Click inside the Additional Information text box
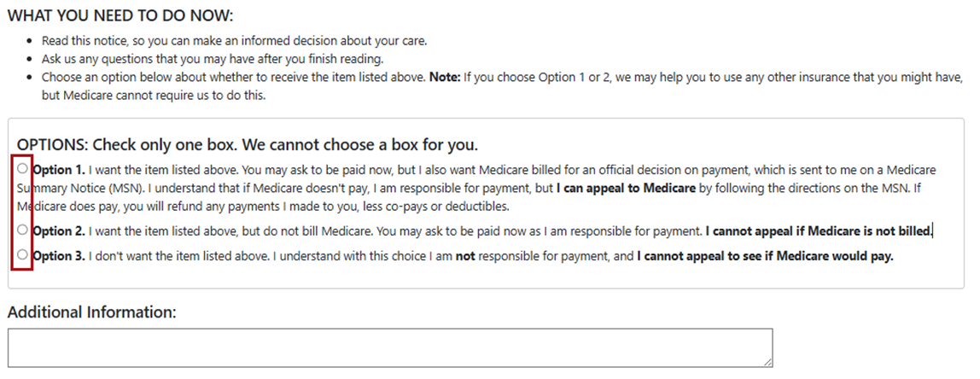Screen dimensions: 980x379 [x=389, y=348]
